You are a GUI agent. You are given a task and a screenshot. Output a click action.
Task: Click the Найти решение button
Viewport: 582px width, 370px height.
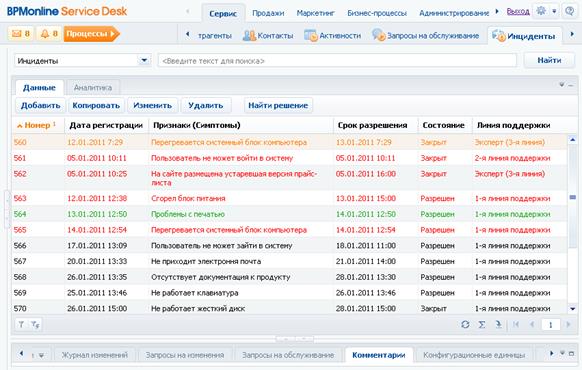pos(278,105)
